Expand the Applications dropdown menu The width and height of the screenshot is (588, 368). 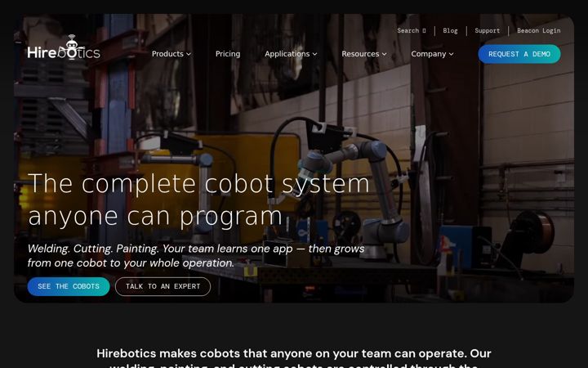coord(291,54)
